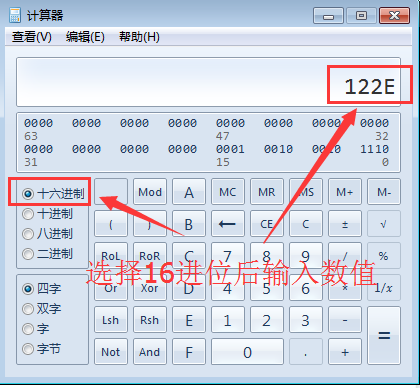Screen dimensions: 420x388
Task: Click the Xor button
Action: coord(150,288)
